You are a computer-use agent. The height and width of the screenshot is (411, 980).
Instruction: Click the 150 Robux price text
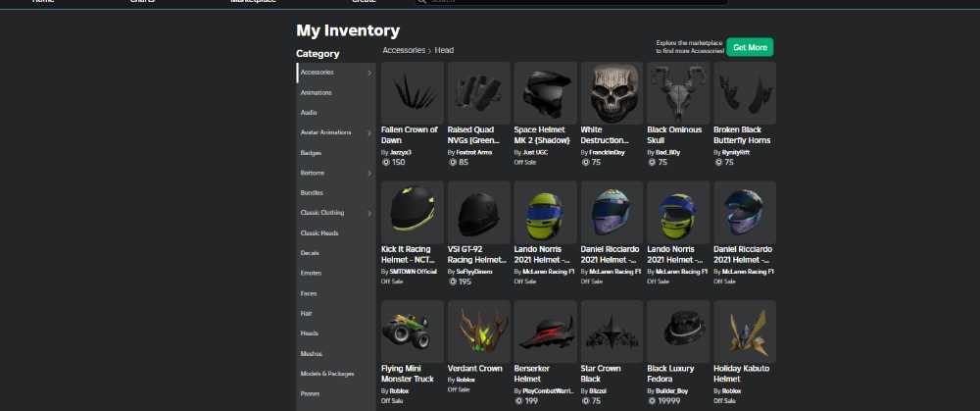[x=398, y=162]
